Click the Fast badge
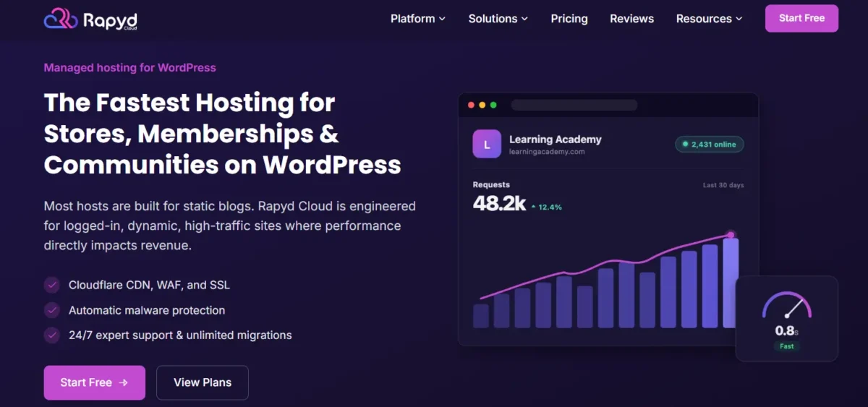868x407 pixels. [787, 346]
